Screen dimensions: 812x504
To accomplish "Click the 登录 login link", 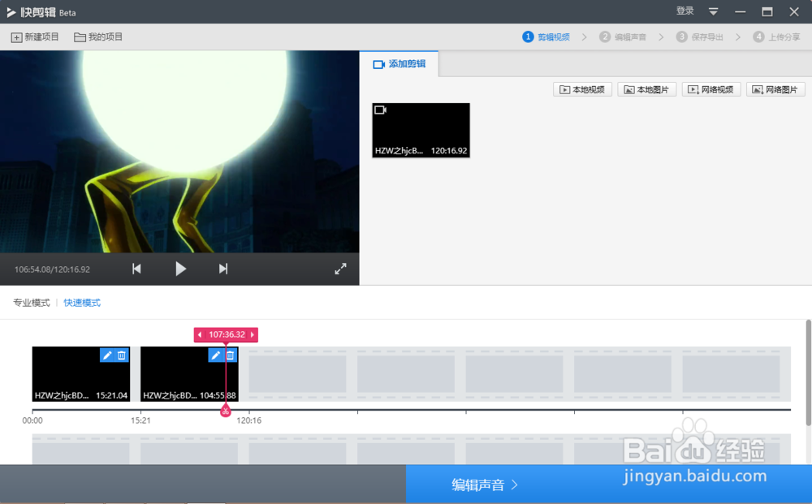I will coord(685,11).
